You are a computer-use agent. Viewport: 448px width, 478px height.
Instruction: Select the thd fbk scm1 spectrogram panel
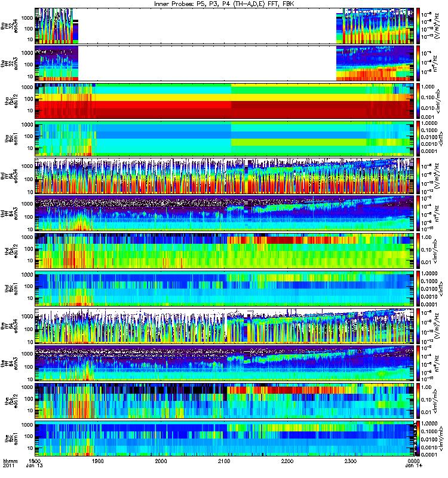225,289
